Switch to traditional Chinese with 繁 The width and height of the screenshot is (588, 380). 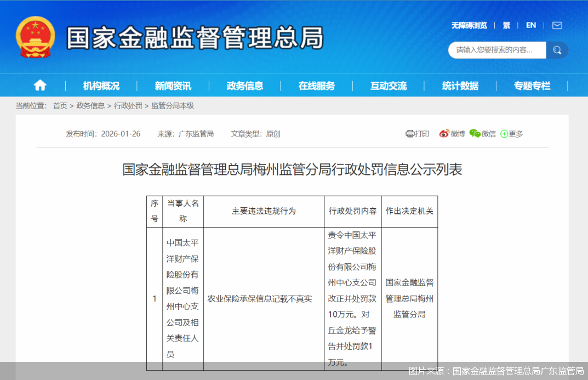[506, 25]
